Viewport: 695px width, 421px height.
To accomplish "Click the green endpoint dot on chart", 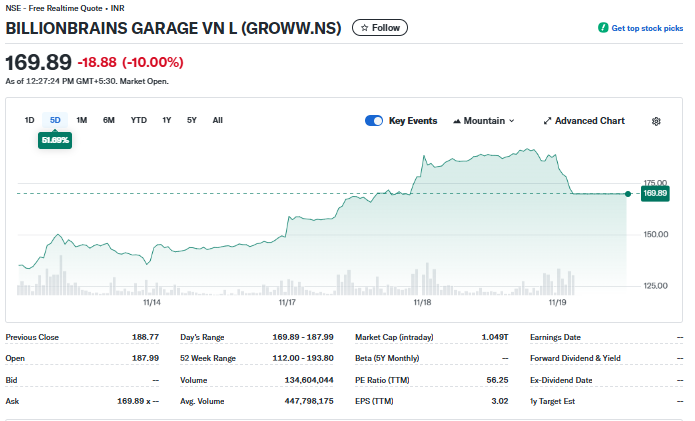I will pyautogui.click(x=628, y=194).
